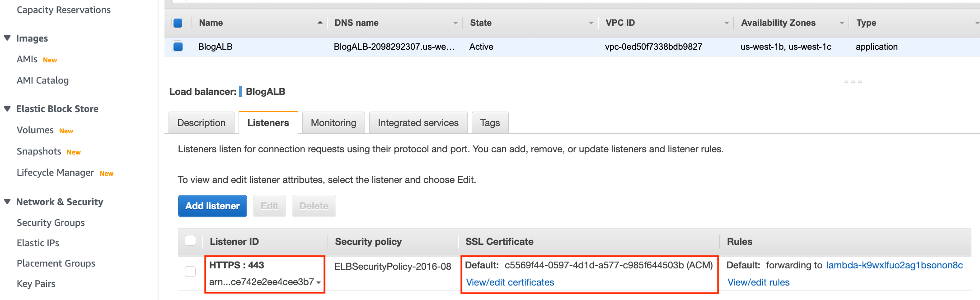
Task: Collapse the Network & Security section
Action: (7, 202)
